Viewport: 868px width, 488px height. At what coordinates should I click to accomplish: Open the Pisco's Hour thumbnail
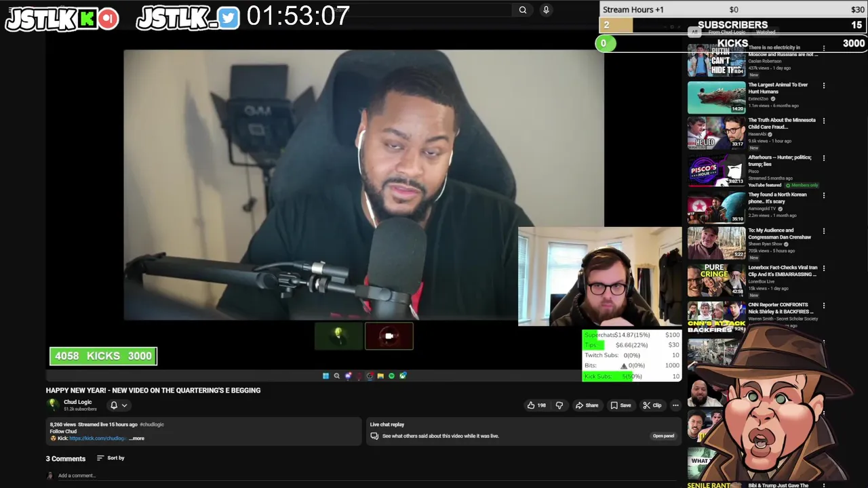[x=717, y=171]
